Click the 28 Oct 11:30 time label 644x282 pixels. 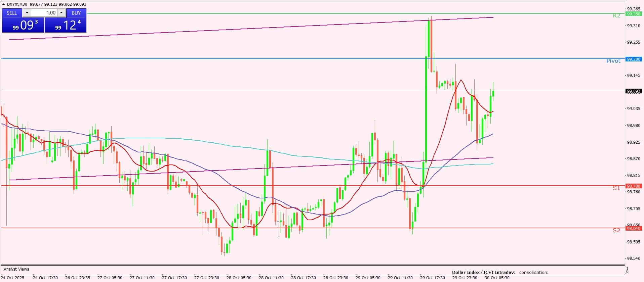coord(271,278)
